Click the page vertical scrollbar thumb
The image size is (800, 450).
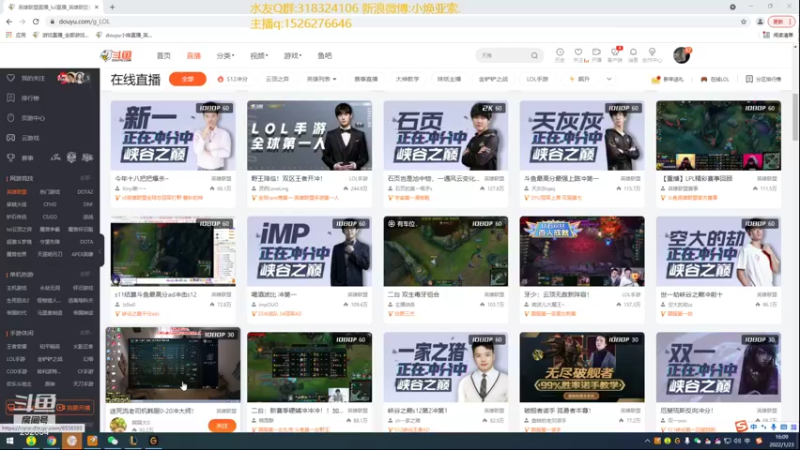click(795, 117)
